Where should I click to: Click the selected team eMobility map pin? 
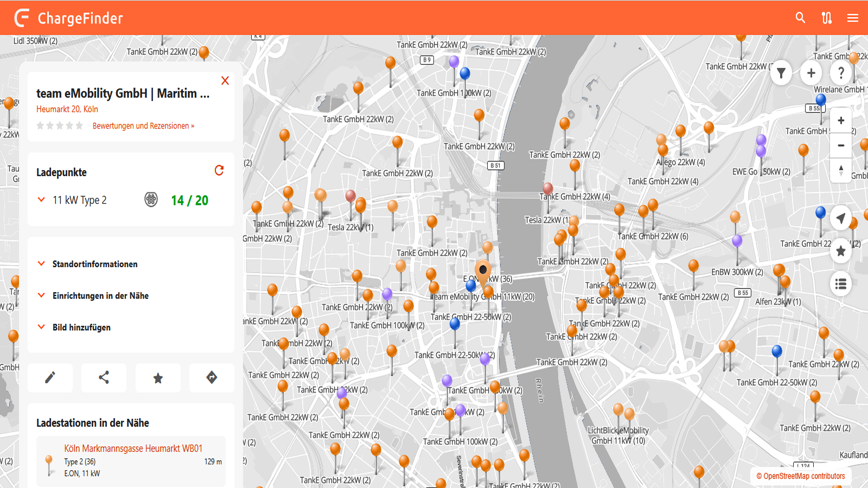pos(482,272)
